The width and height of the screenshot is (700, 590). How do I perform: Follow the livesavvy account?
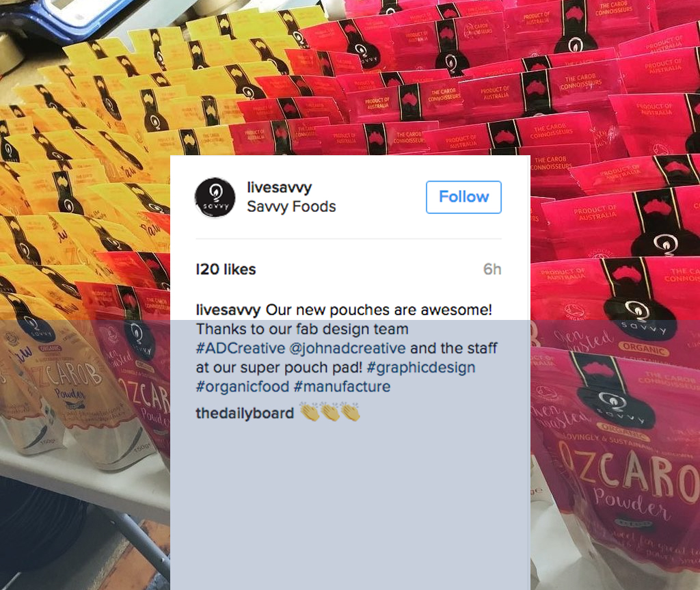click(463, 197)
